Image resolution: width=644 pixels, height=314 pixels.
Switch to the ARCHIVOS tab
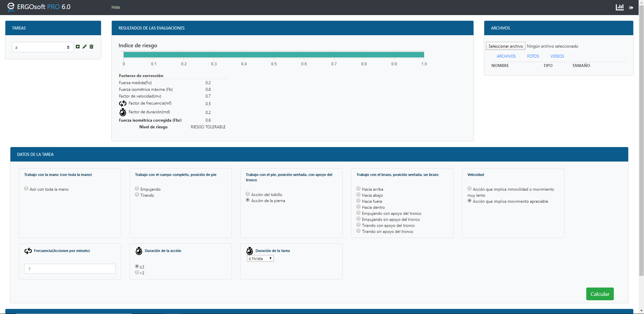pyautogui.click(x=506, y=56)
